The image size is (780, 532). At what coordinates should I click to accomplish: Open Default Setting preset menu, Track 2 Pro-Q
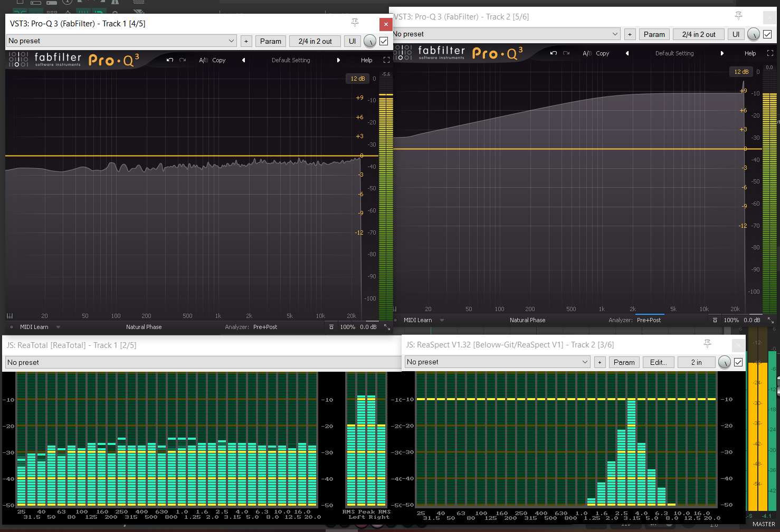[674, 53]
